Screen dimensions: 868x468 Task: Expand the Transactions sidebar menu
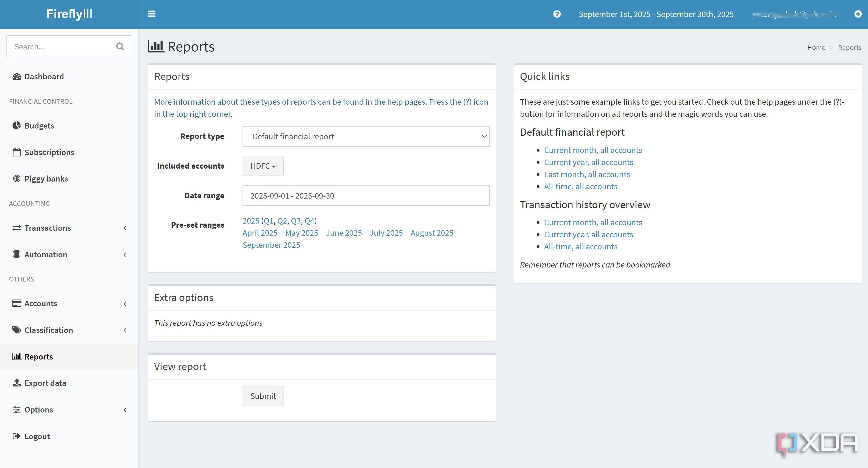(69, 228)
